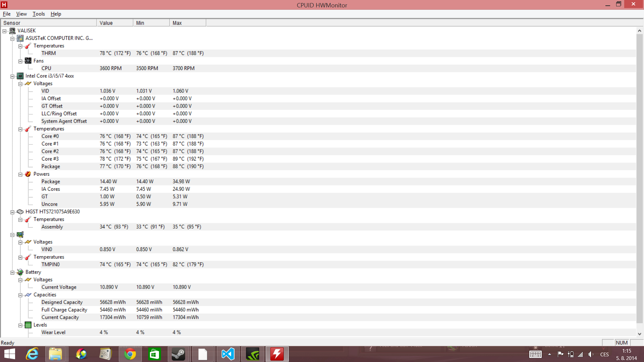Click the unnamed graphics card icon
Screen dimensions: 644x362
coord(20,235)
